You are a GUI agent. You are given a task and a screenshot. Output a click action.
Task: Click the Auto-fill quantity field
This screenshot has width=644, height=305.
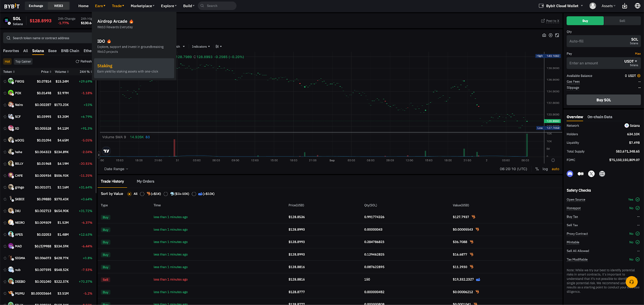[x=596, y=41]
